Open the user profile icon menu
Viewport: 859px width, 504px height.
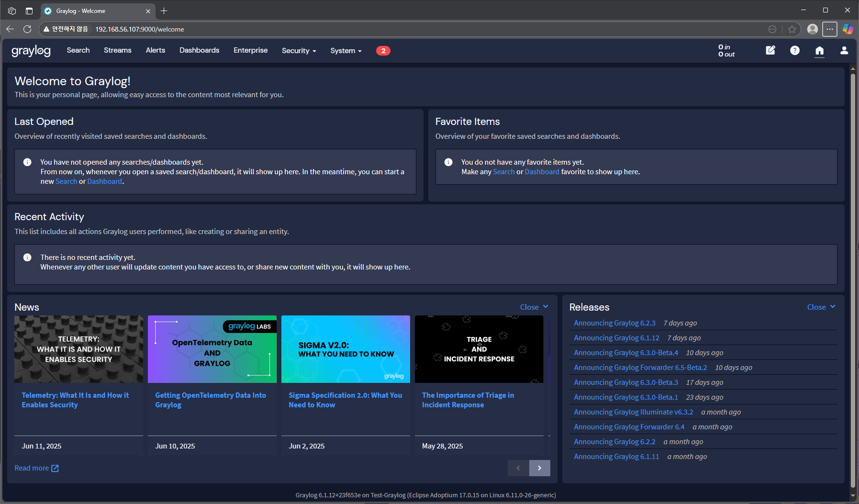click(844, 50)
